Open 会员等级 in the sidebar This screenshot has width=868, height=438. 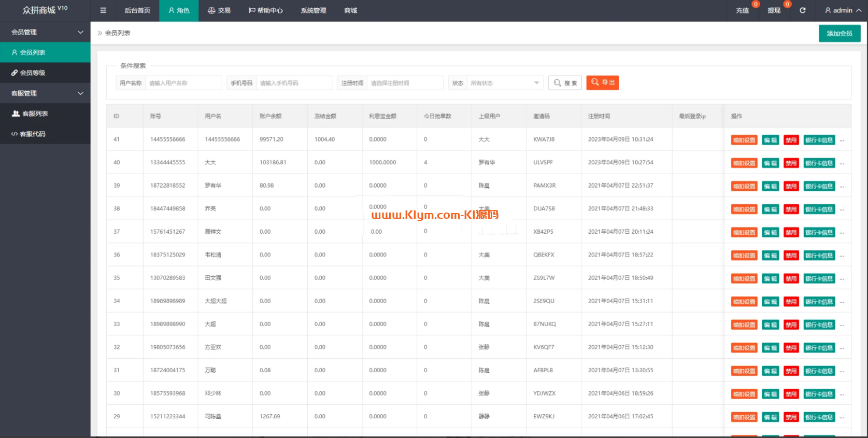tap(32, 73)
